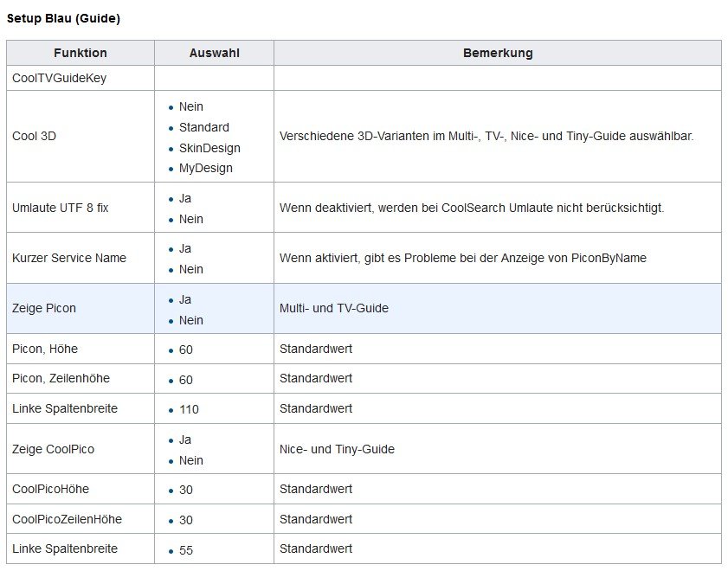Click the "Multi- und TV-Guide" remark

(333, 308)
